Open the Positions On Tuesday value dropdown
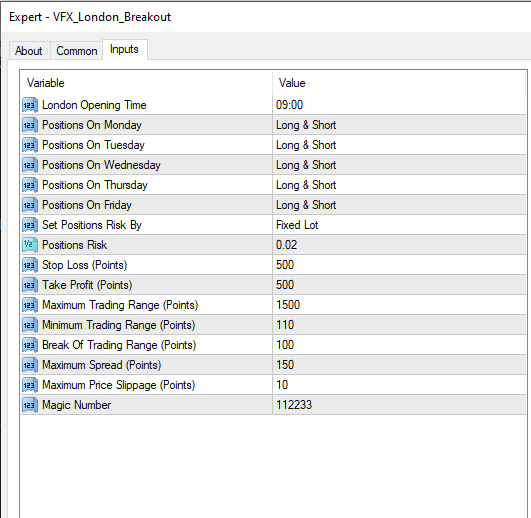 tap(399, 145)
